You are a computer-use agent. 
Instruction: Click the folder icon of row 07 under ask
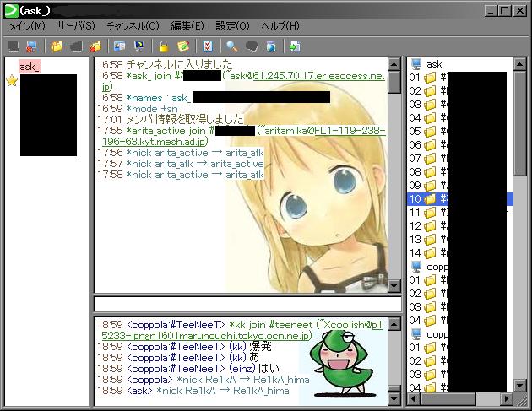(430, 159)
